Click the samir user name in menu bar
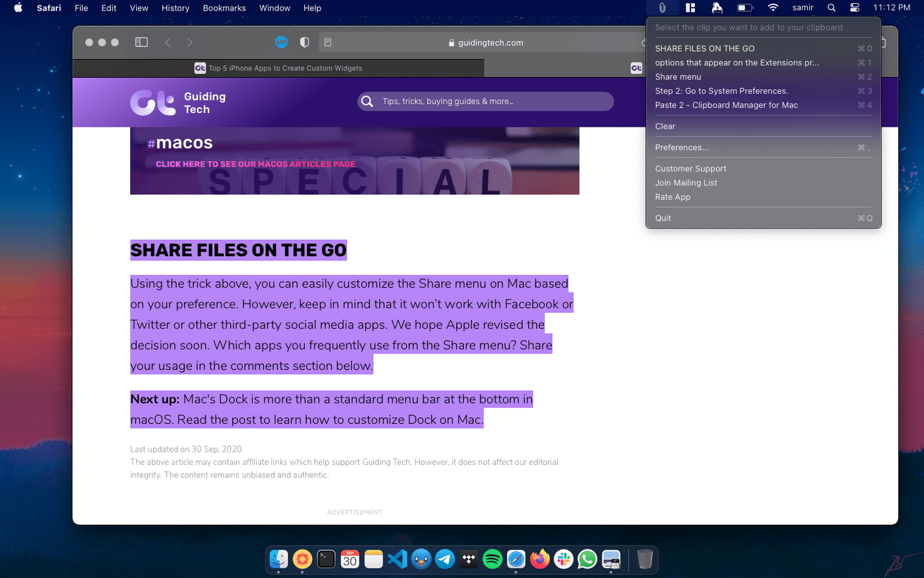 pos(803,8)
